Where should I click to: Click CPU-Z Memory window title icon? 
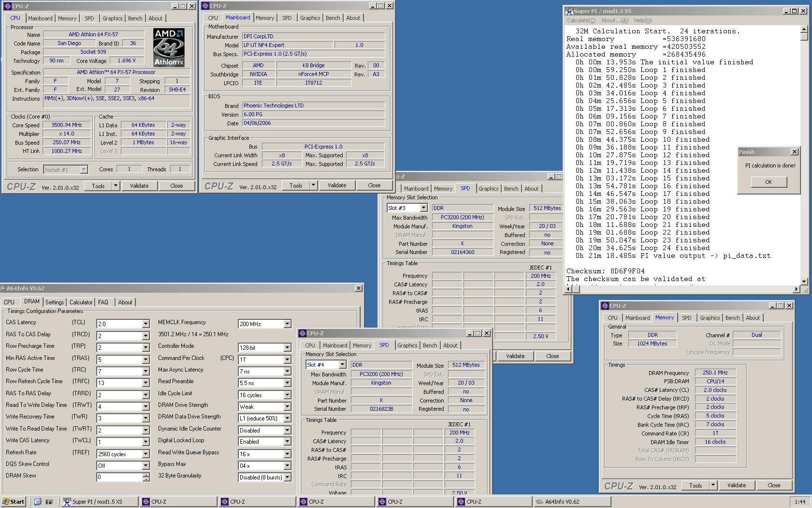pyautogui.click(x=605, y=306)
